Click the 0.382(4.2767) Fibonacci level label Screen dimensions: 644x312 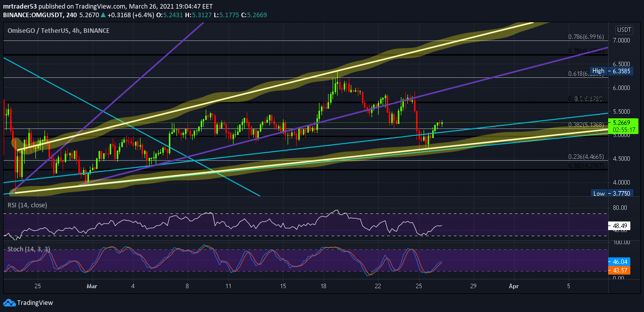click(x=585, y=165)
